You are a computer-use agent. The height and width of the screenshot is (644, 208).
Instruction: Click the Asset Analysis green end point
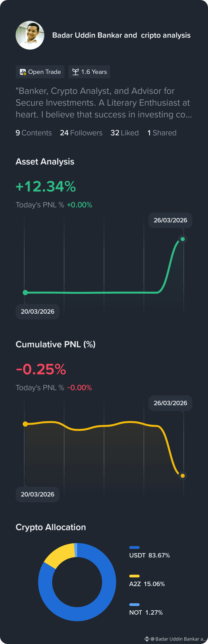(x=183, y=239)
